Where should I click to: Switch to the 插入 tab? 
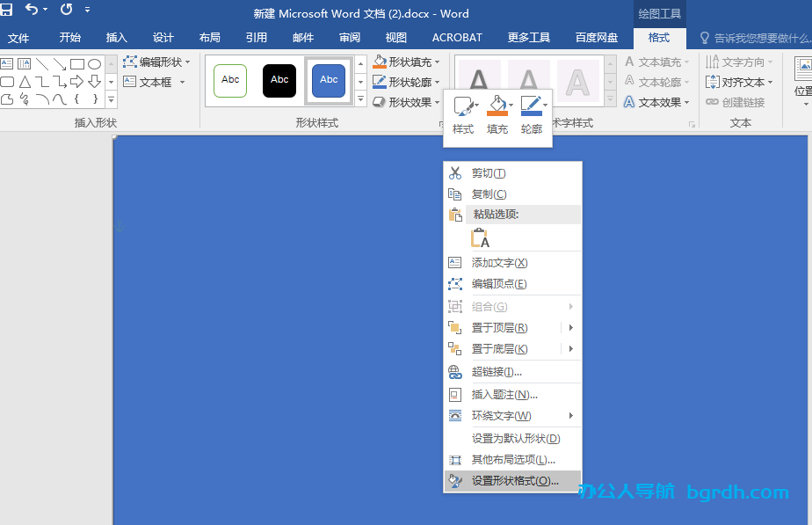[x=117, y=38]
